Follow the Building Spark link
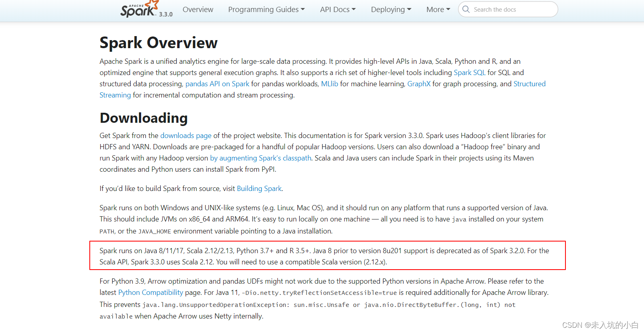Screen dimensions: 644x333 coord(259,189)
